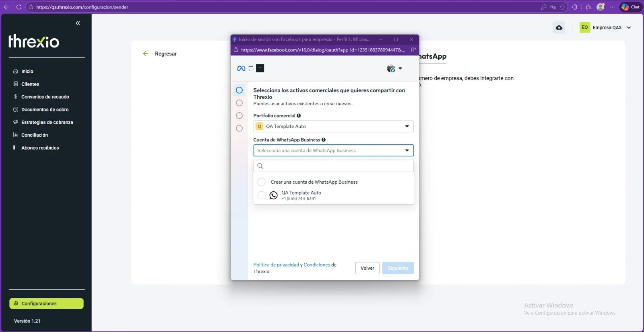Viewport: 644px width, 332px height.
Task: Click the Threxio app thumbnail in popup
Action: [x=260, y=68]
